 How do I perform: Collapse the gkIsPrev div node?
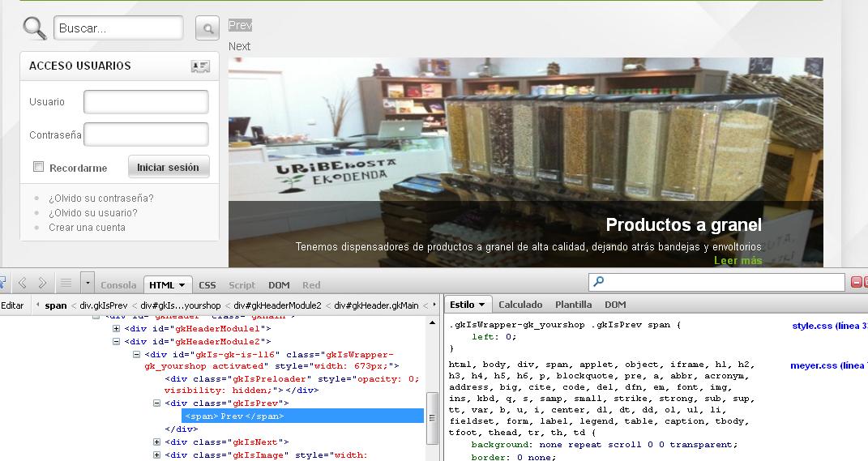pyautogui.click(x=156, y=403)
